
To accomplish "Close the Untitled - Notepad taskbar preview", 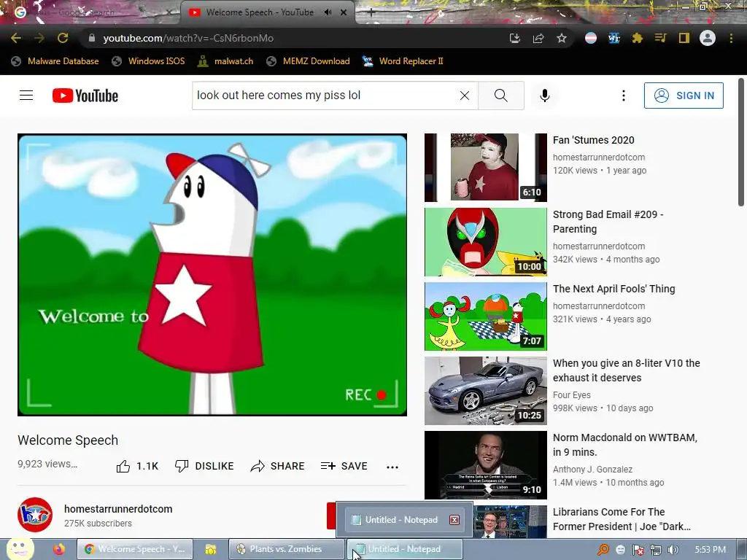I will 454,519.
